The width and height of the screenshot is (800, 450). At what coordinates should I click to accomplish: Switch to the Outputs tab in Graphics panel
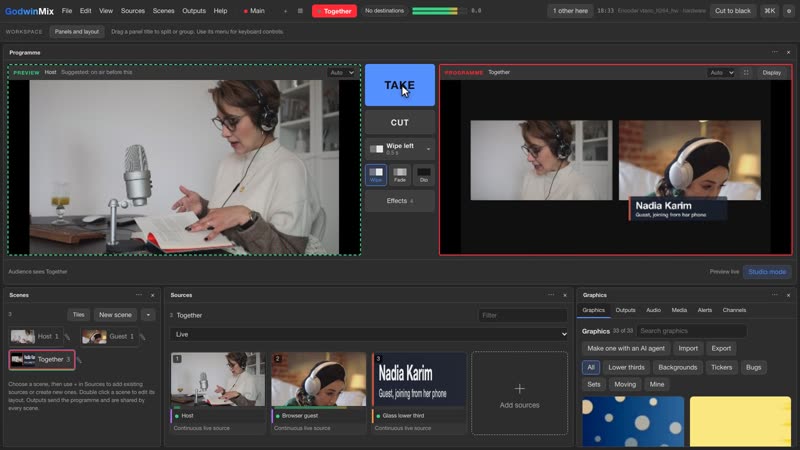625,310
